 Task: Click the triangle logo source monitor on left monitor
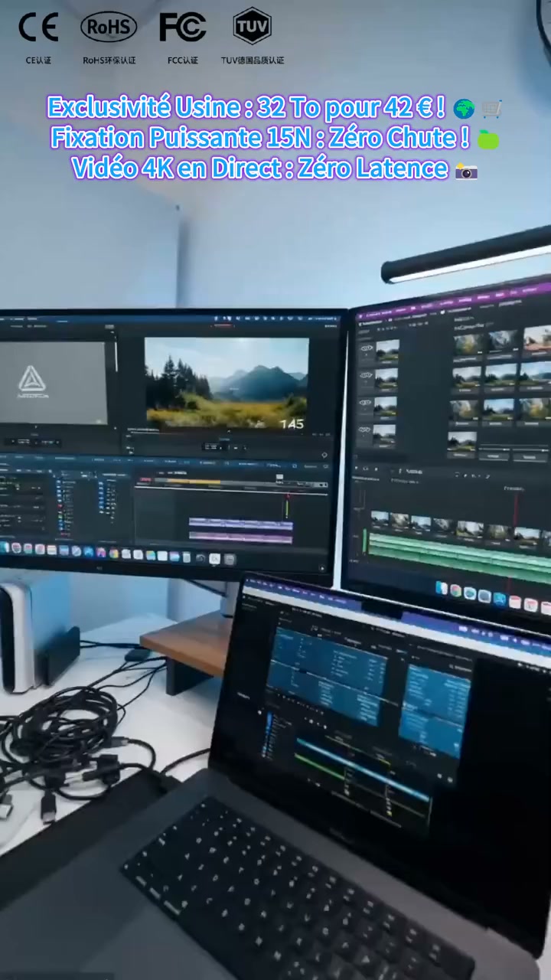click(x=53, y=382)
